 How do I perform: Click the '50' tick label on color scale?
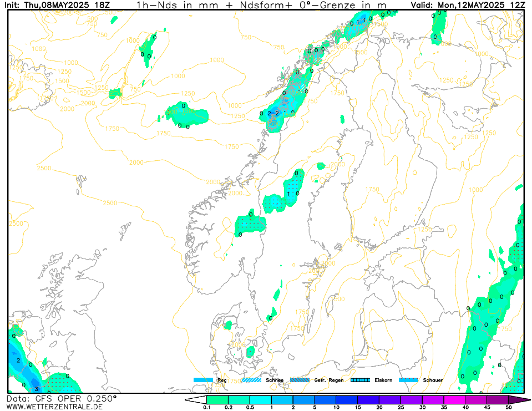pos(508,408)
